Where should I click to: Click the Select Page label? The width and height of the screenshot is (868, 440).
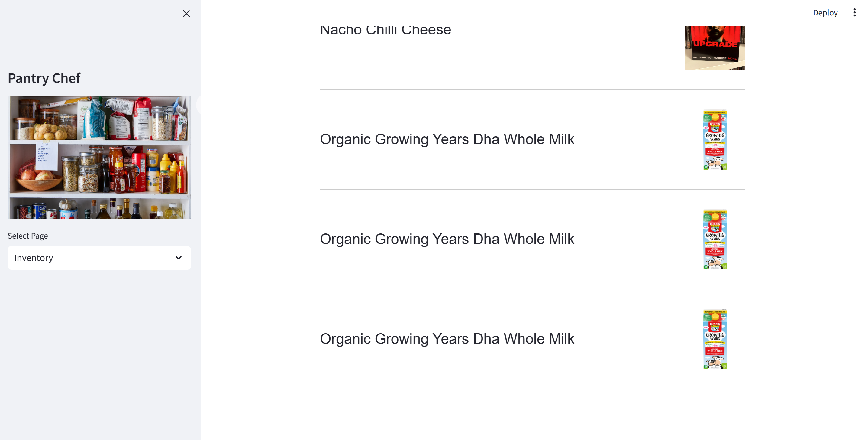pos(27,236)
